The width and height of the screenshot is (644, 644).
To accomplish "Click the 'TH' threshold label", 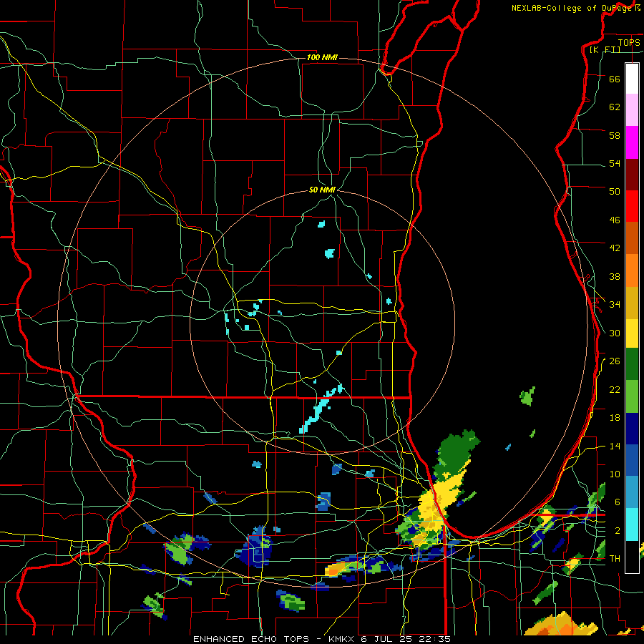I will click(x=615, y=559).
